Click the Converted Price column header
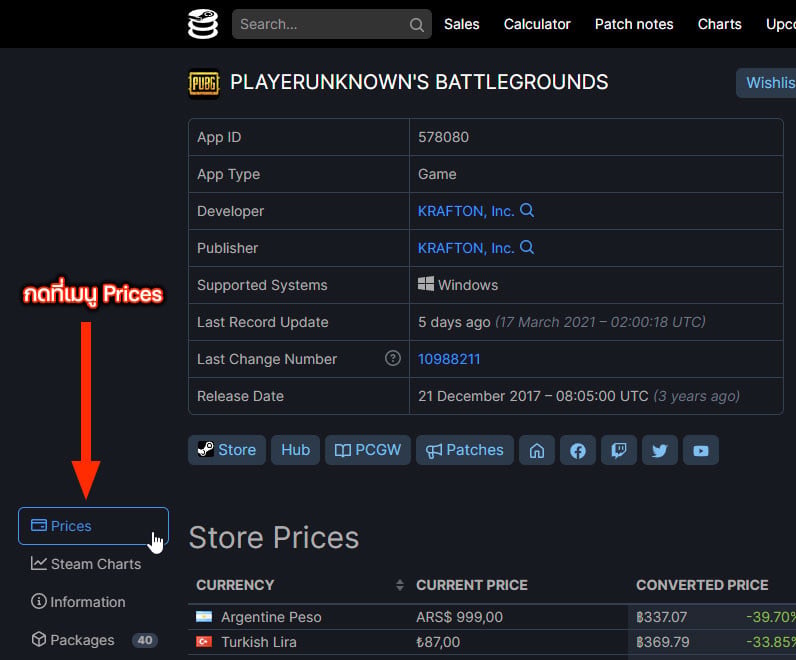The image size is (796, 660). tap(702, 585)
